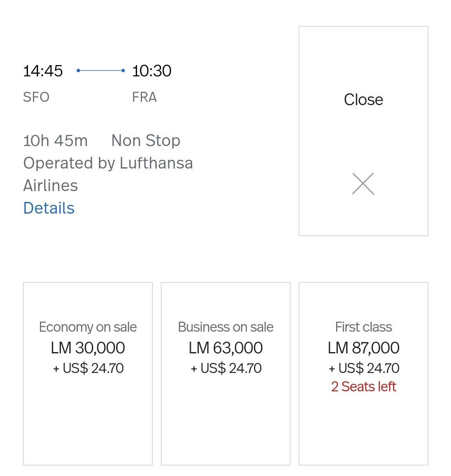Select the FRA destination airport code
The image size is (451, 476).
click(144, 97)
